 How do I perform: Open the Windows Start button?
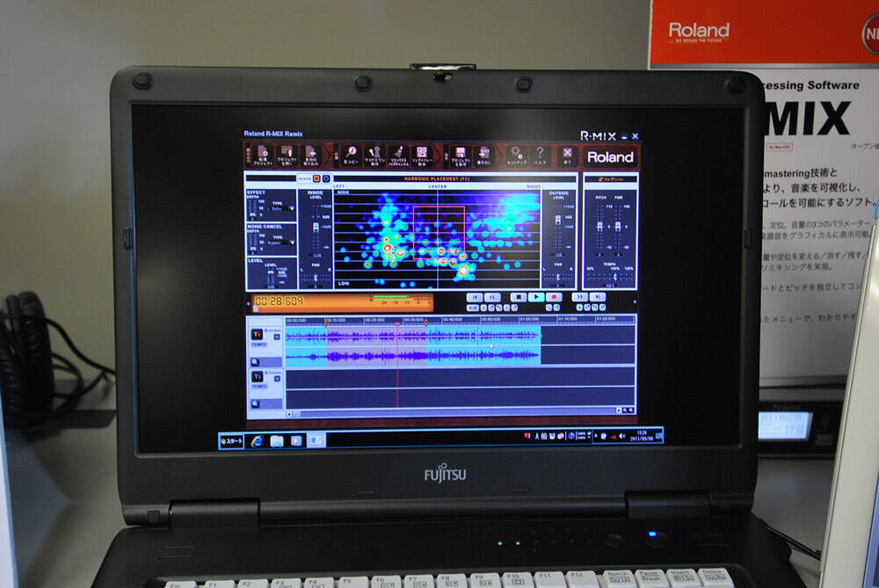click(231, 441)
